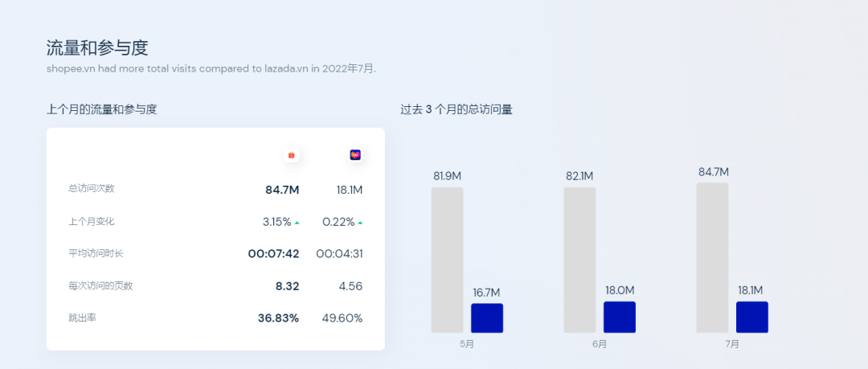This screenshot has height=369, width=868.
Task: Click the Shopee logo icon in table header
Action: (292, 155)
